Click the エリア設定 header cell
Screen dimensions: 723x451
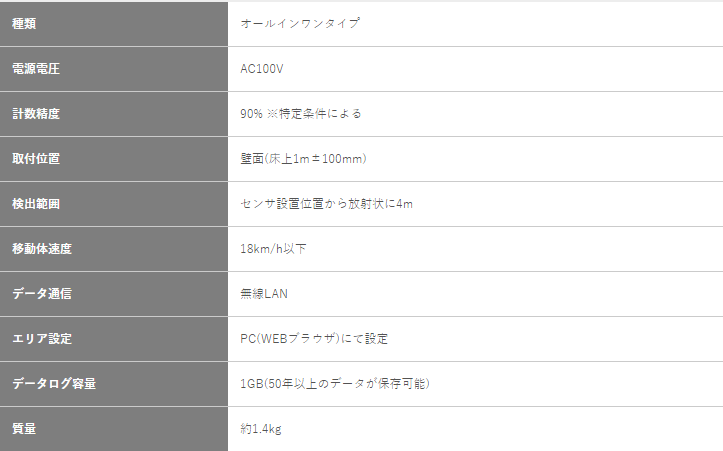114,339
